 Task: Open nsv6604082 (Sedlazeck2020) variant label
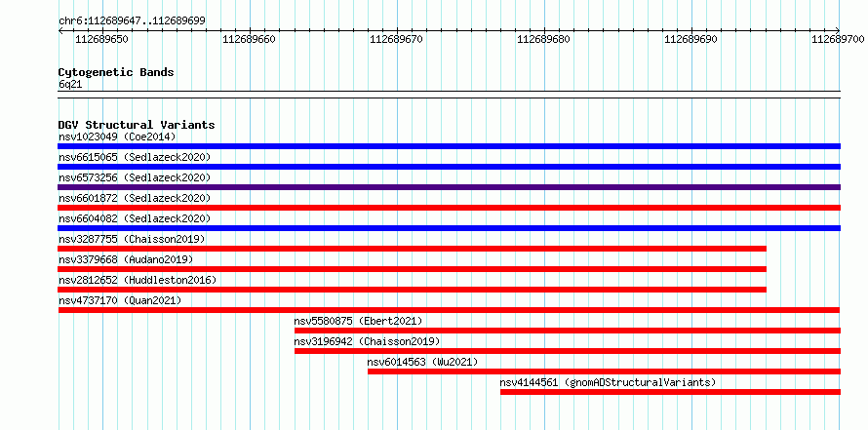[x=135, y=218]
